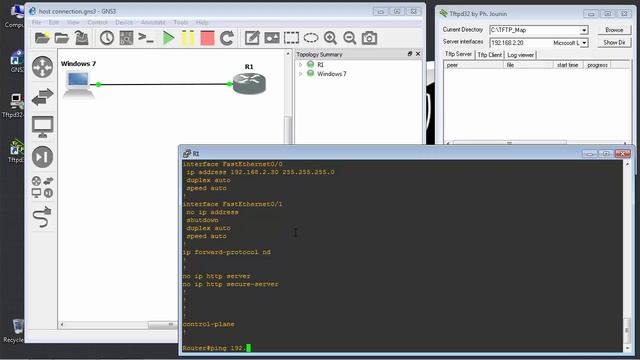Open the Edit menu in GNS3
This screenshot has height=360, width=640.
point(53,22)
